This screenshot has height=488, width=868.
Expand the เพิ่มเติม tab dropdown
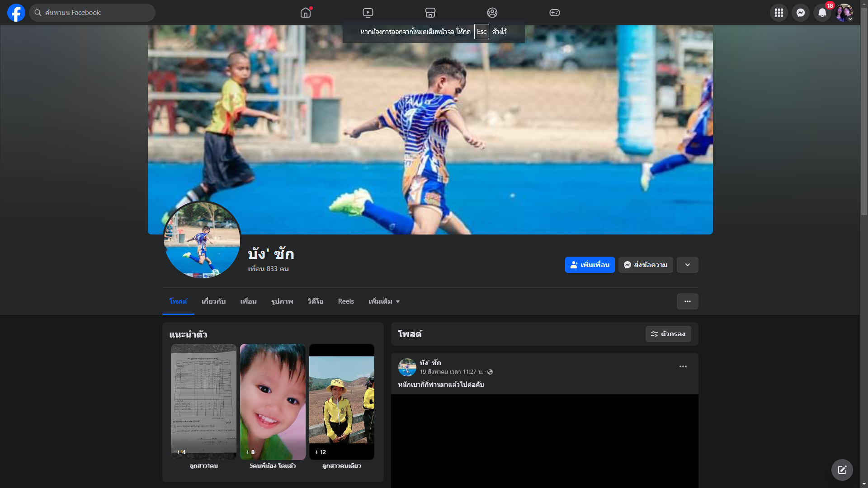coord(384,301)
